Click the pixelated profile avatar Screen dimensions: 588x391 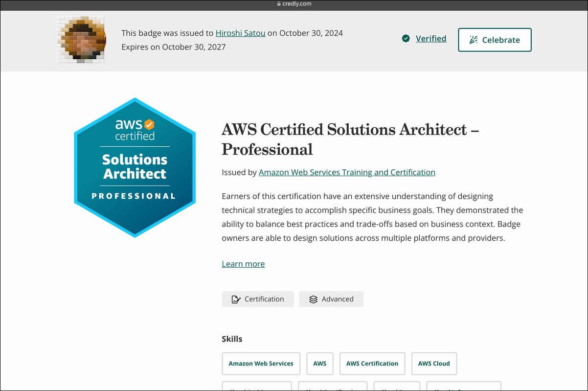click(x=81, y=40)
